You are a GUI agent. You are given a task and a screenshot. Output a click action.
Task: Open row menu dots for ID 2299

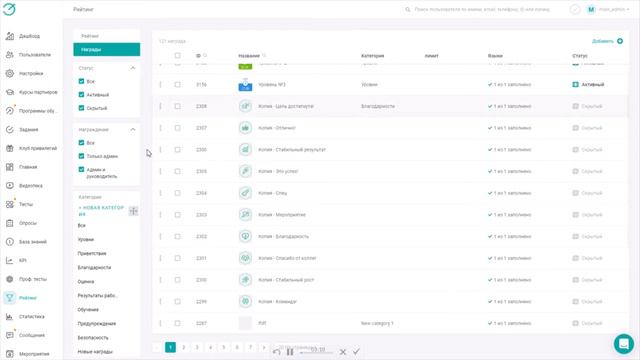(160, 302)
